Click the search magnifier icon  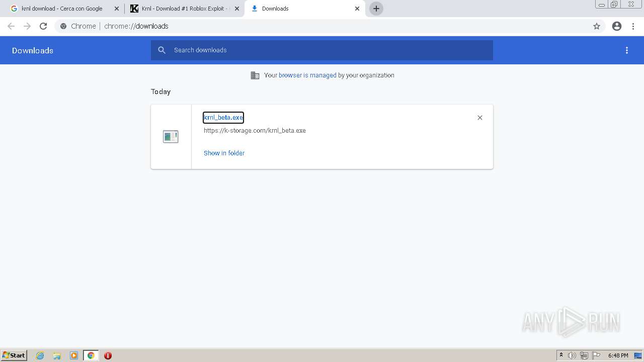[x=162, y=50]
